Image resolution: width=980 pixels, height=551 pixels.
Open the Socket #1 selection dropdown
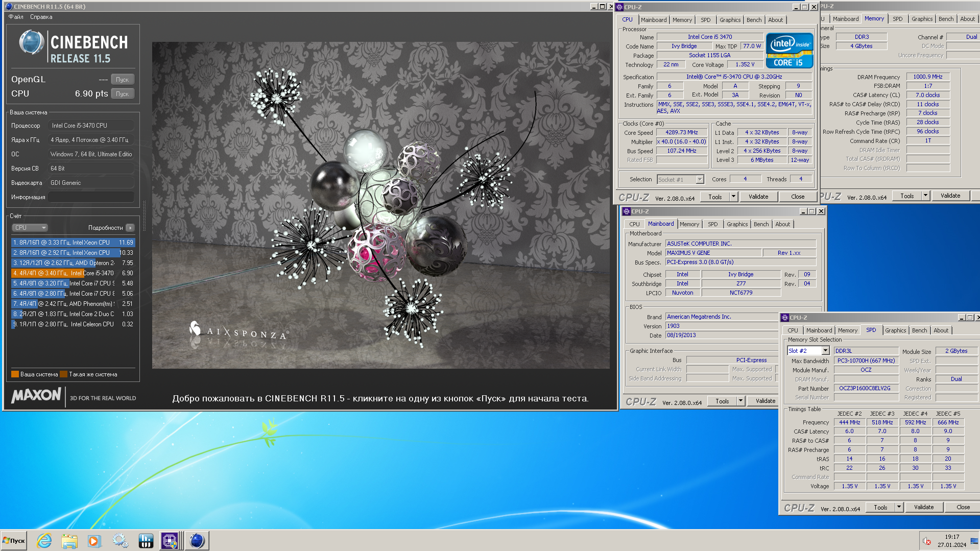click(700, 180)
